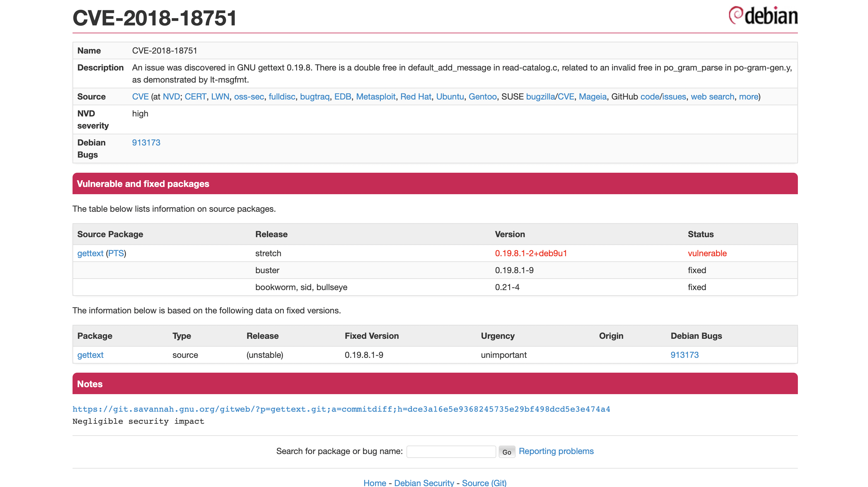Click the 'buster' release cell
Screen dimensions: 868x487
coord(267,270)
